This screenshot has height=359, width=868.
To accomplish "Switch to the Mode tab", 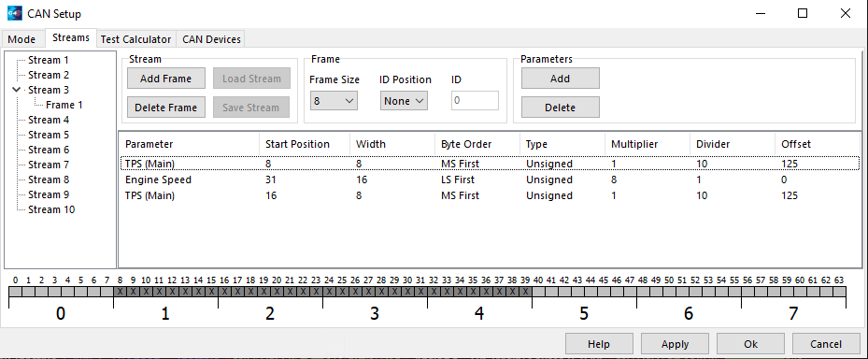I will [x=22, y=39].
